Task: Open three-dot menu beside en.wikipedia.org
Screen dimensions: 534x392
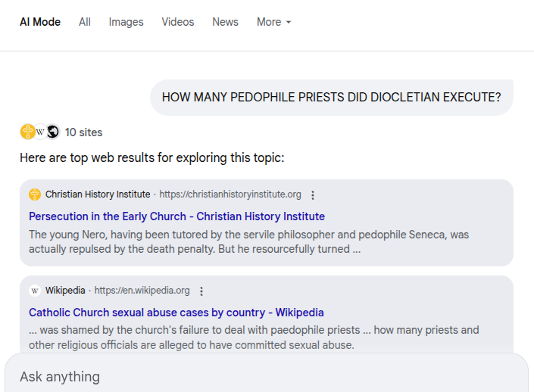Action: tap(201, 291)
